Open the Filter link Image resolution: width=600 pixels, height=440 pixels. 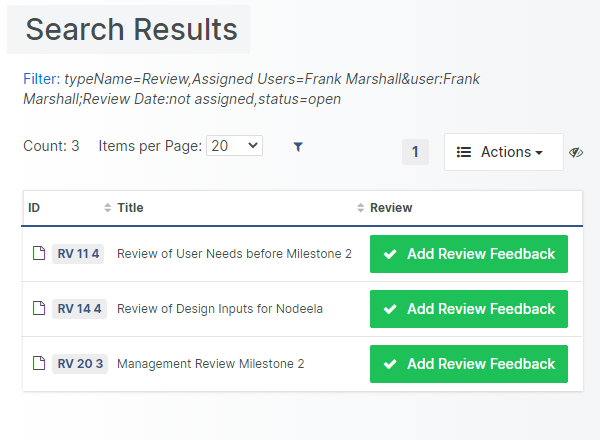click(41, 78)
